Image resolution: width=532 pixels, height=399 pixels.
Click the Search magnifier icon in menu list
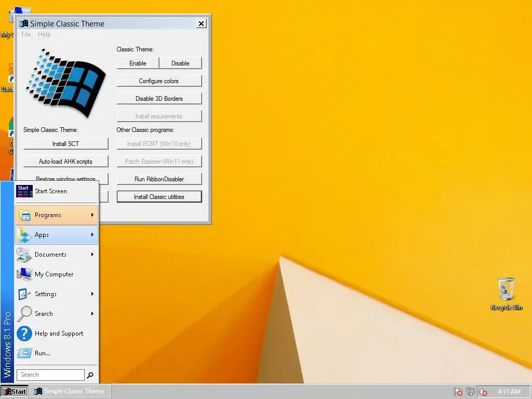[24, 313]
